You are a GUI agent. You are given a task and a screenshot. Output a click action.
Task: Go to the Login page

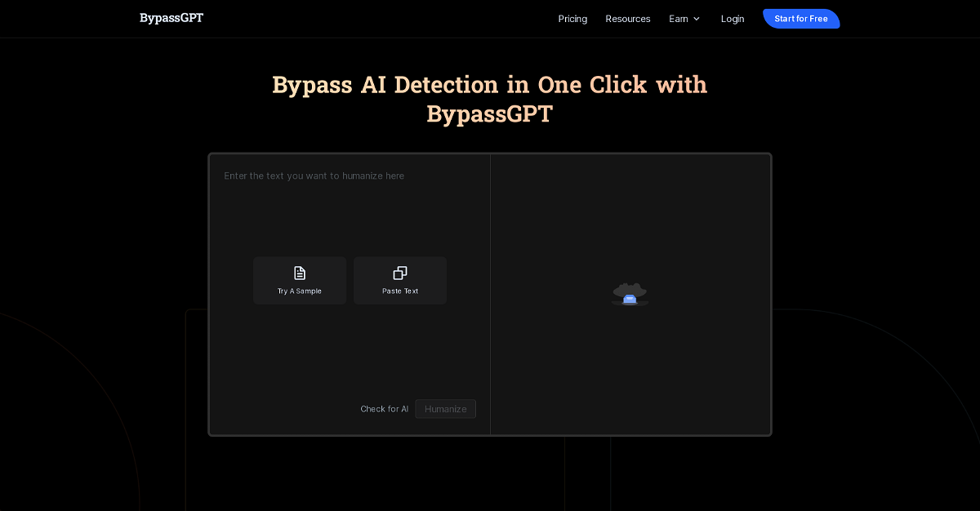click(733, 19)
